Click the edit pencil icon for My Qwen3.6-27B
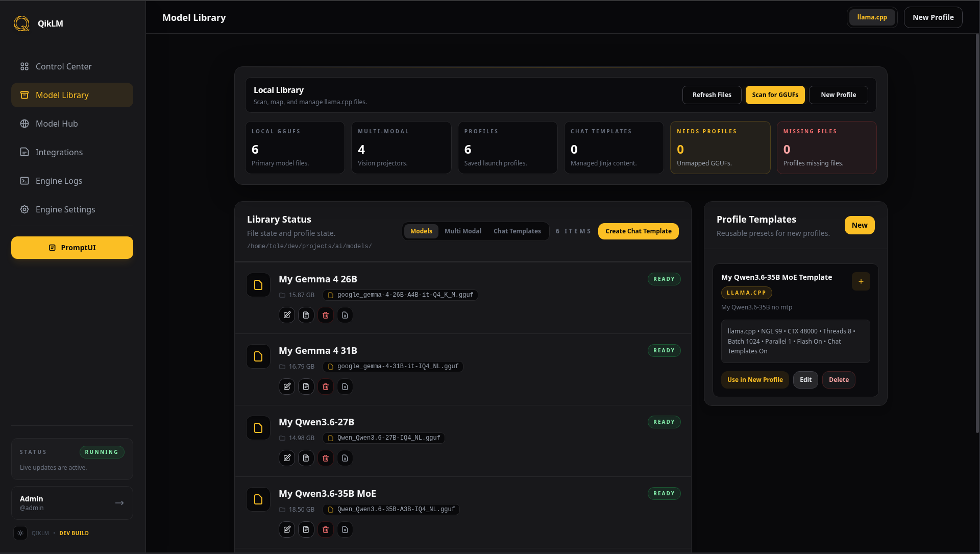This screenshot has width=980, height=554. pos(287,458)
